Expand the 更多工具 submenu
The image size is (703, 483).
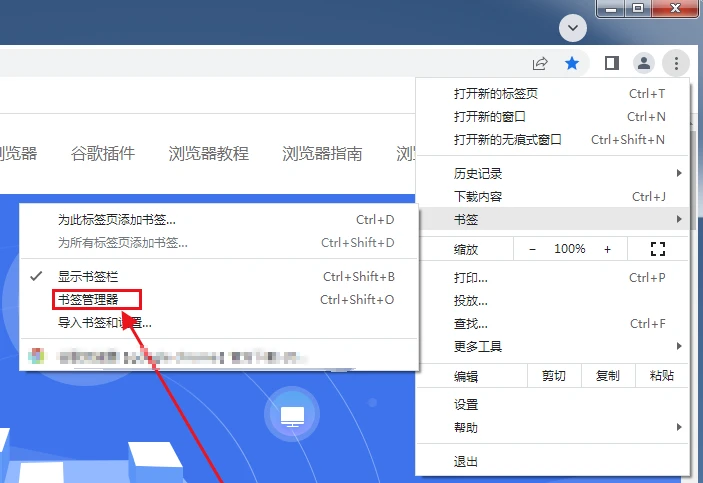pos(552,347)
